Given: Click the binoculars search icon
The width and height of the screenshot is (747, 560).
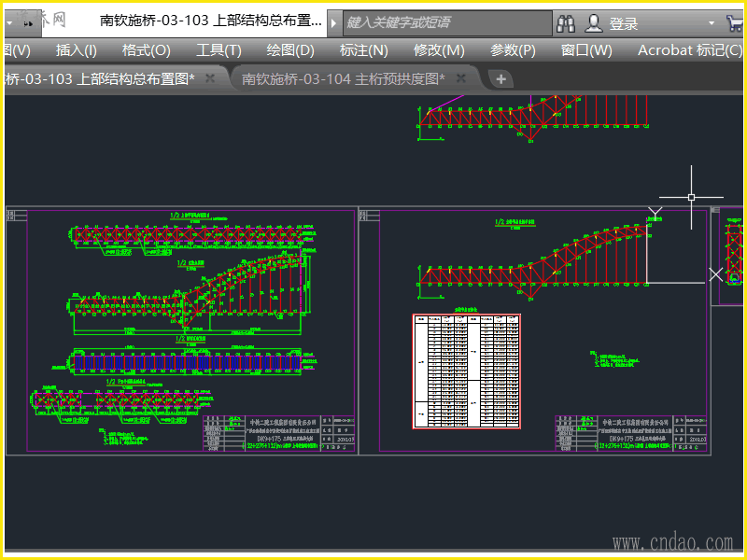Looking at the screenshot, I should click(x=566, y=22).
